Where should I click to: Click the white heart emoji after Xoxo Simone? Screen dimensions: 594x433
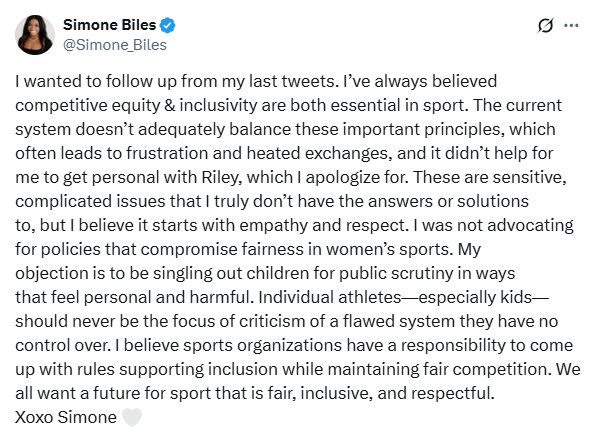tap(132, 417)
